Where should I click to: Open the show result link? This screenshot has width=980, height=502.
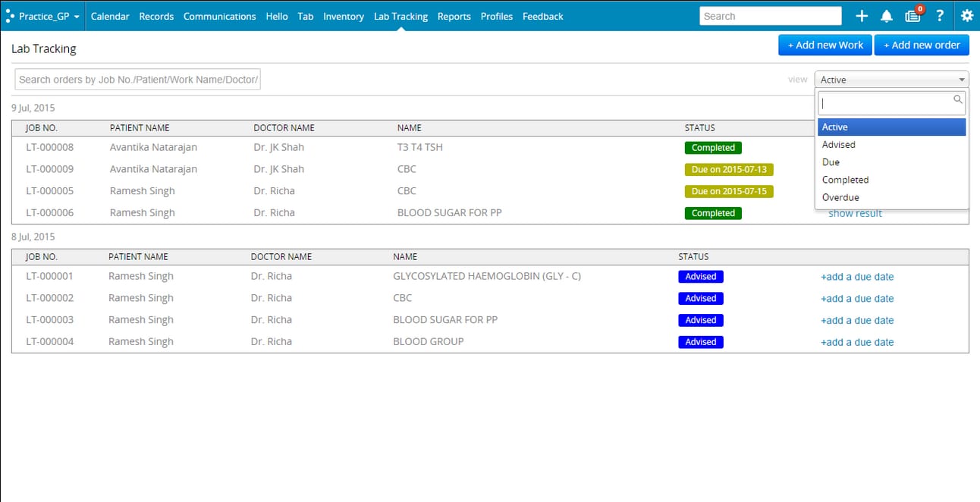click(855, 213)
